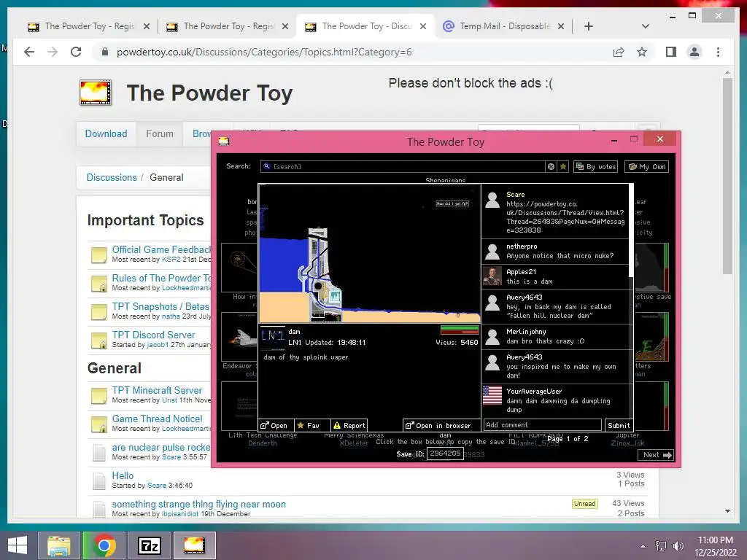Screen dimensions: 747x560
Task: Click the Add comment field
Action: [x=543, y=425]
